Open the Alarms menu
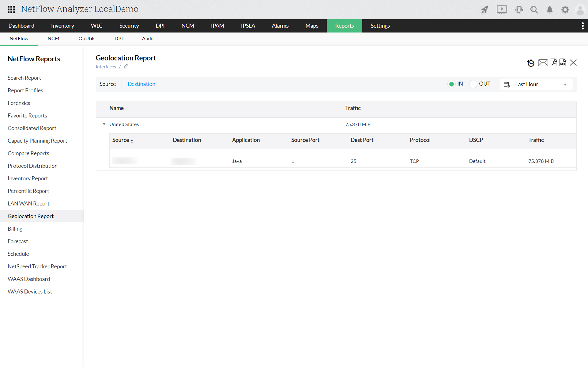 coord(280,26)
